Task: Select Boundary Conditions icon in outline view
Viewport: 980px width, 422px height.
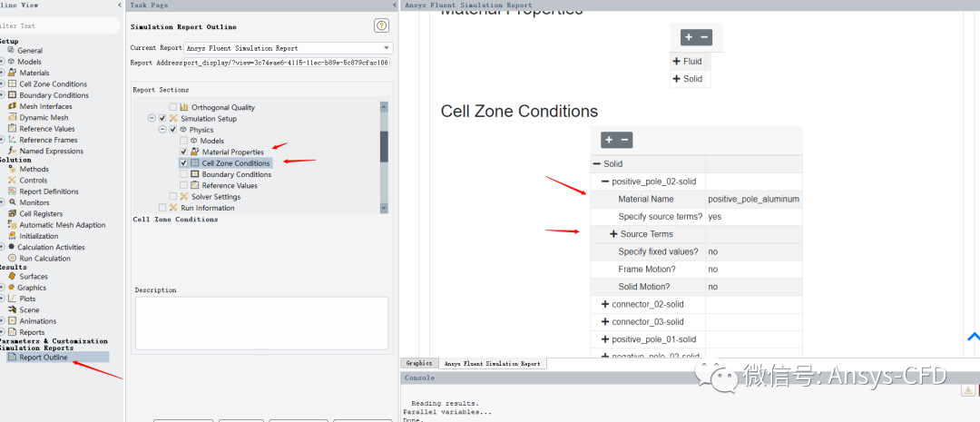Action: coord(13,95)
